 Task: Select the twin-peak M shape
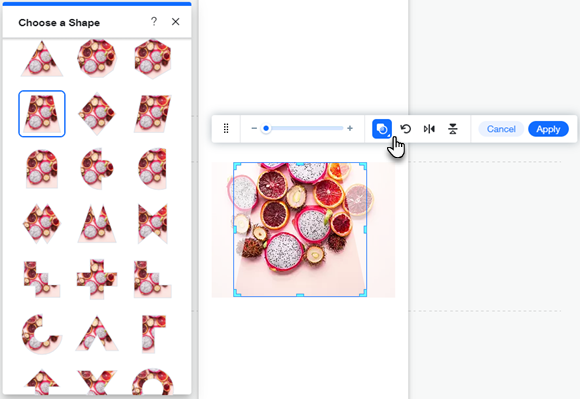pos(97,224)
